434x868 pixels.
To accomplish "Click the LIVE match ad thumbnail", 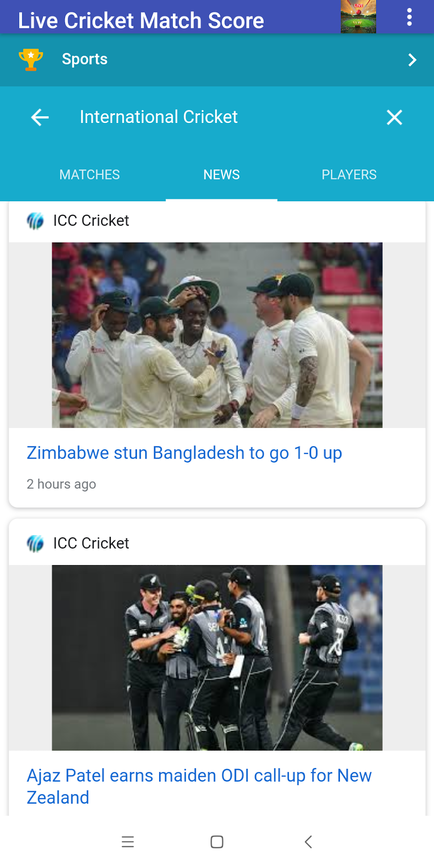I will pos(359,17).
